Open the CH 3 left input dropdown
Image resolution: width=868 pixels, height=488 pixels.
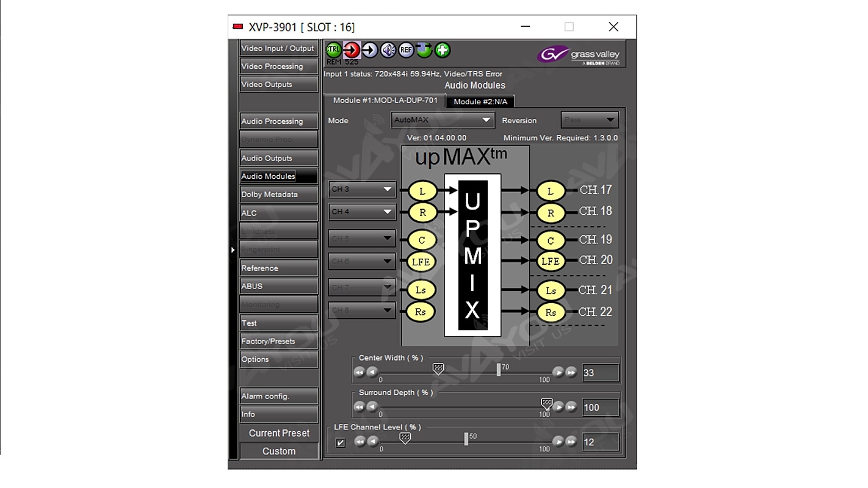tap(362, 190)
